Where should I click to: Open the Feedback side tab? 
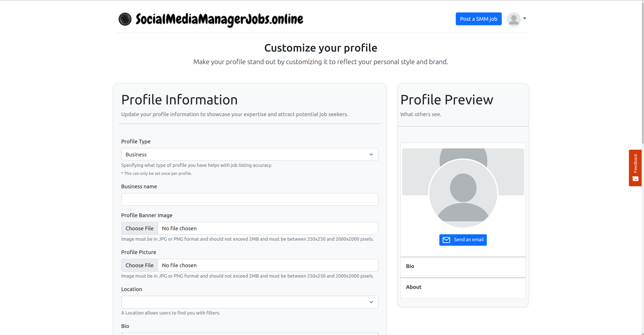coord(635,168)
